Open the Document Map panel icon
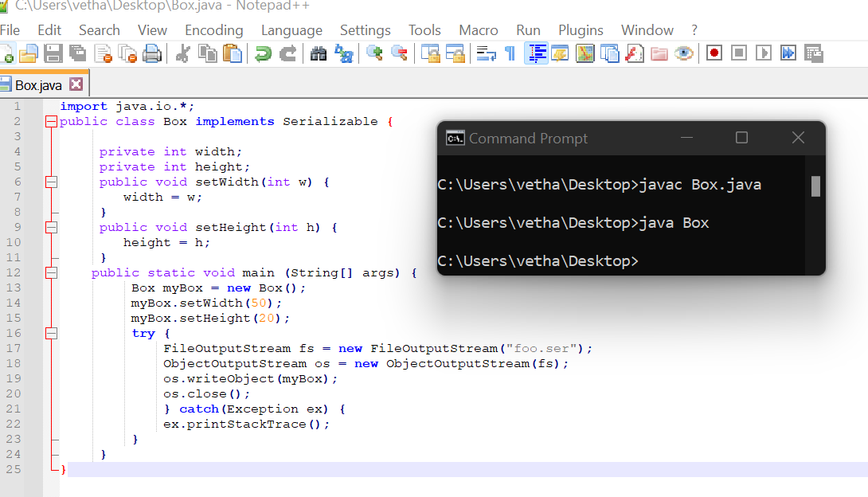 click(585, 53)
